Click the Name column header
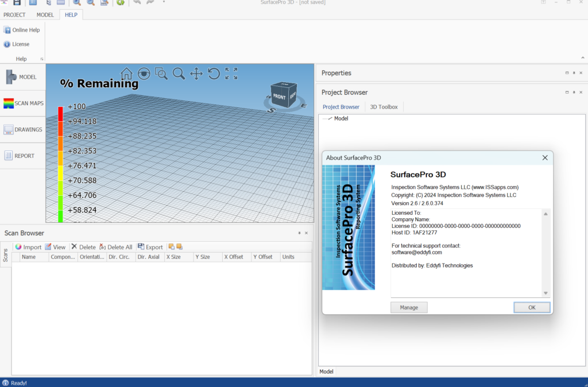 (34, 257)
